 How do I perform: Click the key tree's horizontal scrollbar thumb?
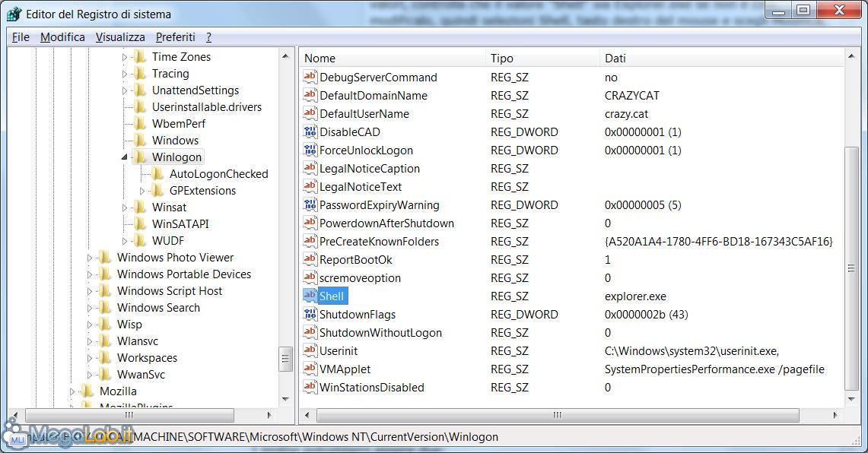pyautogui.click(x=129, y=415)
